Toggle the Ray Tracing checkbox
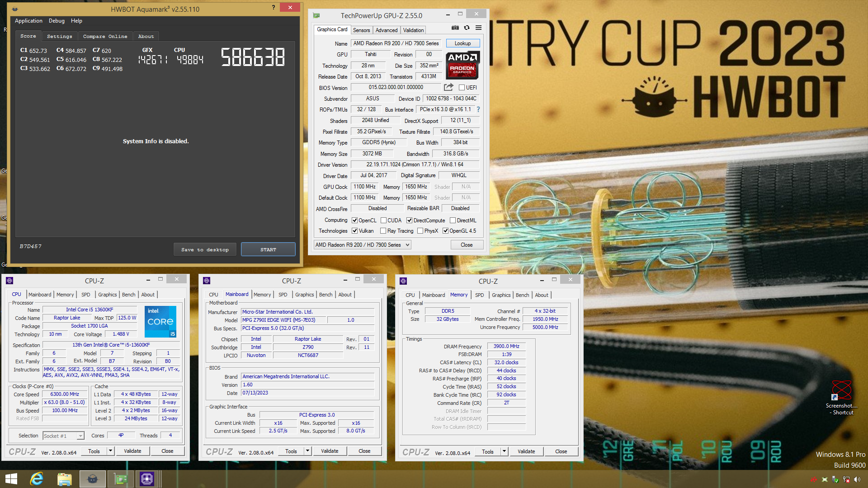868x488 pixels. coord(383,230)
